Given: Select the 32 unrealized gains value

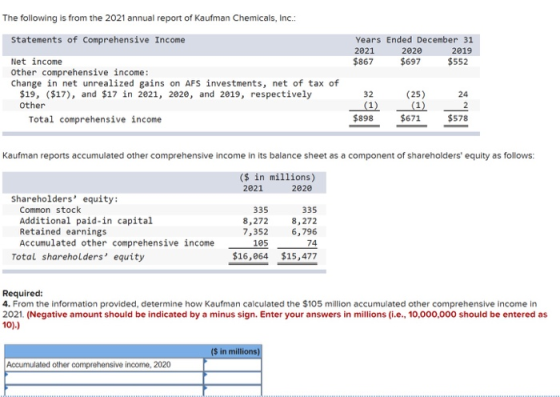Looking at the screenshot, I should (368, 94).
